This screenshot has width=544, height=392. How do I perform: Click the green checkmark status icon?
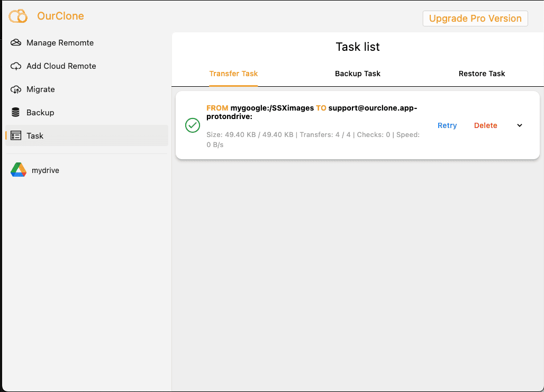(193, 125)
